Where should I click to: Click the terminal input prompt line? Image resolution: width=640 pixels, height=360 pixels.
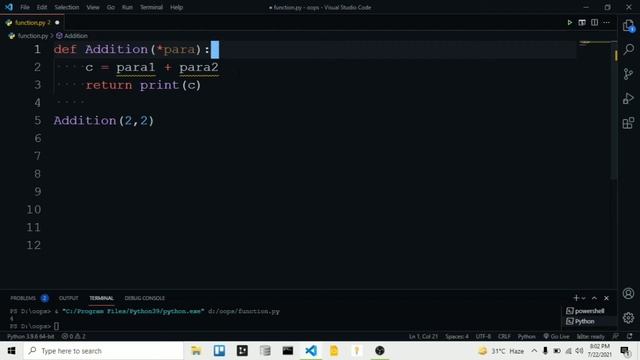tap(35, 326)
